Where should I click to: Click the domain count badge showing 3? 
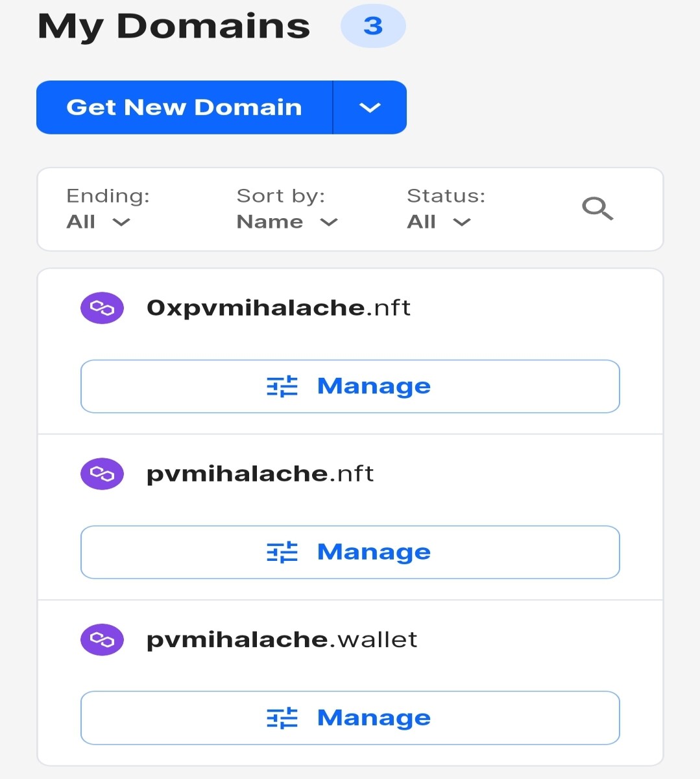pyautogui.click(x=373, y=26)
